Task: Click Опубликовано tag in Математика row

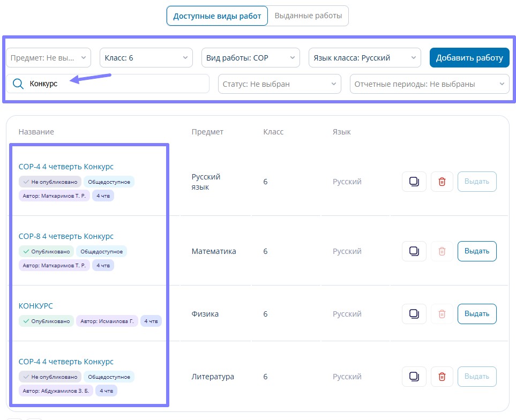Action: [47, 252]
